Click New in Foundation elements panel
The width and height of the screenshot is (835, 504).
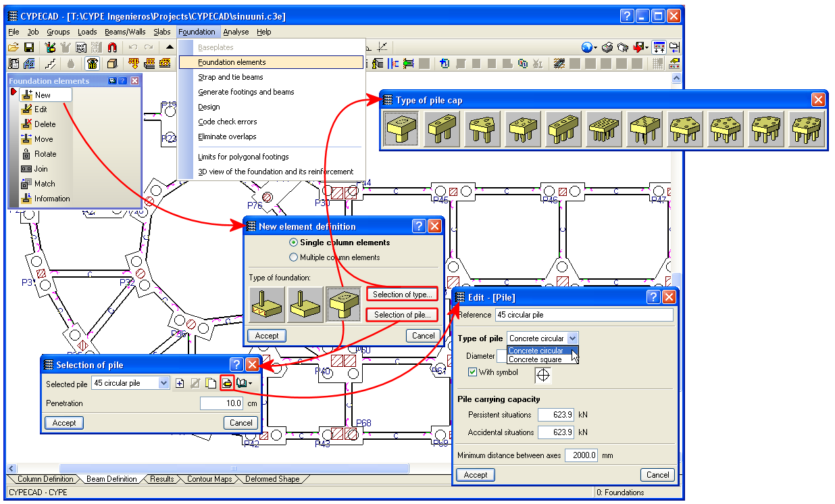point(45,95)
